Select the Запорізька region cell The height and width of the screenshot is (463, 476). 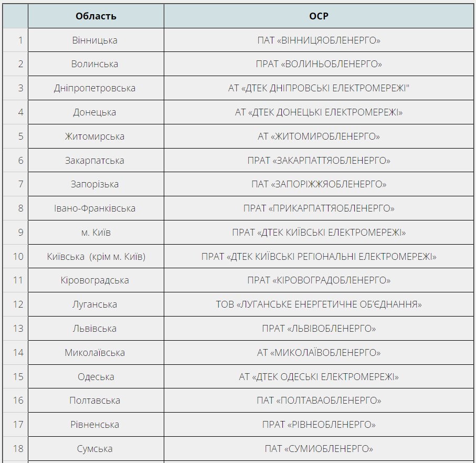pyautogui.click(x=95, y=184)
